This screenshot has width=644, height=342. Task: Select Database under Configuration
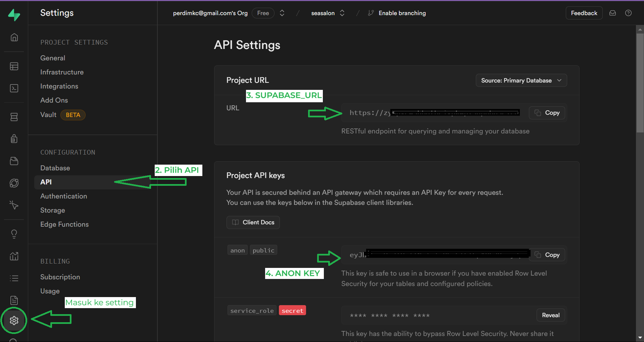pos(55,168)
